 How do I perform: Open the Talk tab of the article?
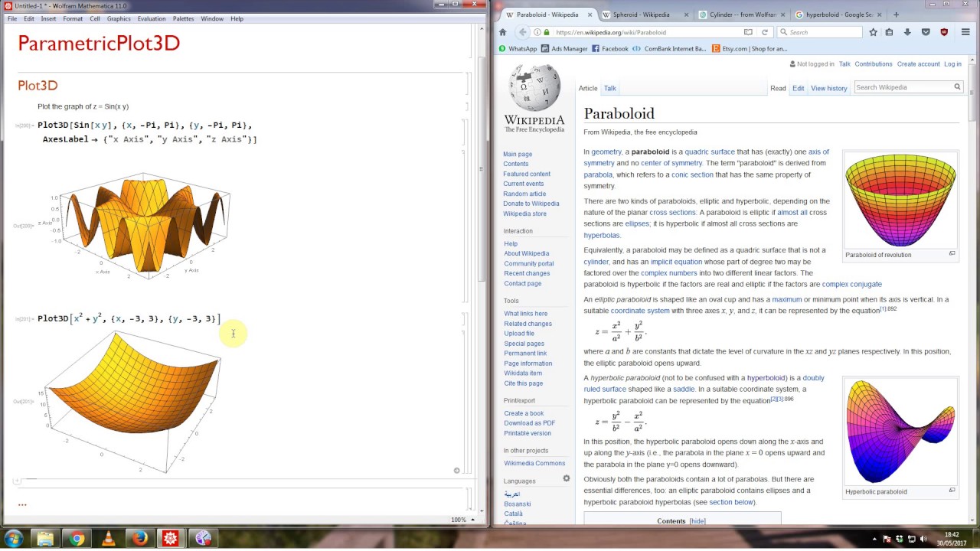609,88
